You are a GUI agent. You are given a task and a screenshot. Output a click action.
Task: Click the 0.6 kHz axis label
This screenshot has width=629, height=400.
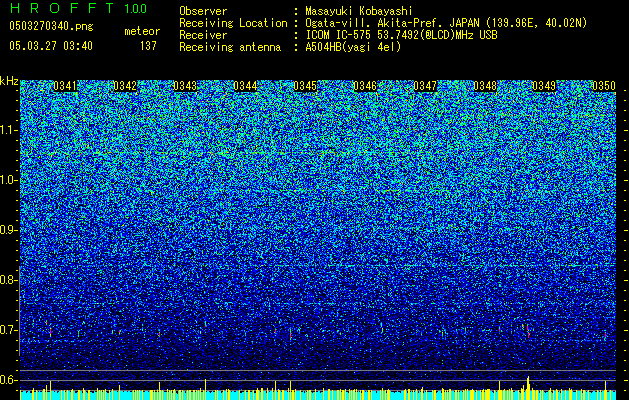9,380
